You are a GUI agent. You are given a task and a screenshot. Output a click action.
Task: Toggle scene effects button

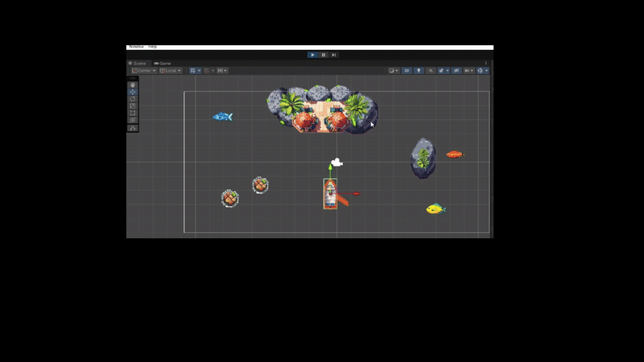441,71
